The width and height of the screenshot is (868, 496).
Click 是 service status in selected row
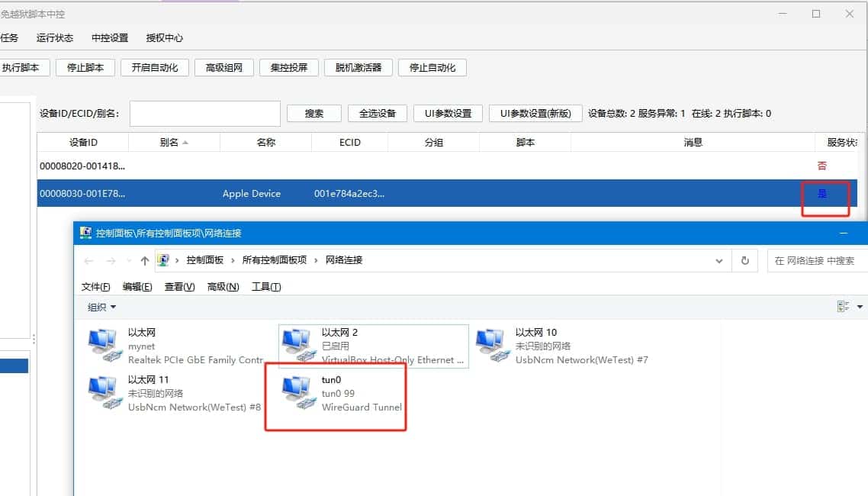coord(822,194)
